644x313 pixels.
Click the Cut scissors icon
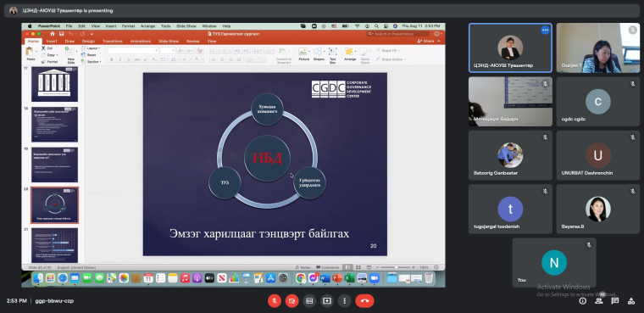coord(43,48)
